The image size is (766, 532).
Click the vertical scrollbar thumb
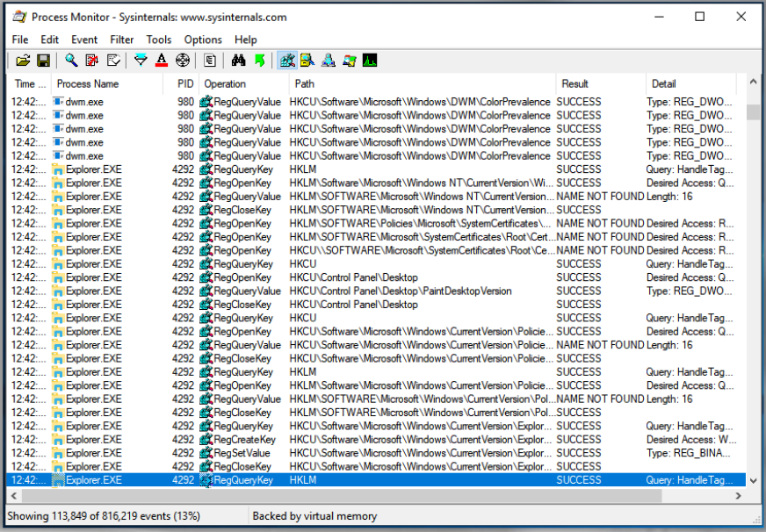[753, 112]
